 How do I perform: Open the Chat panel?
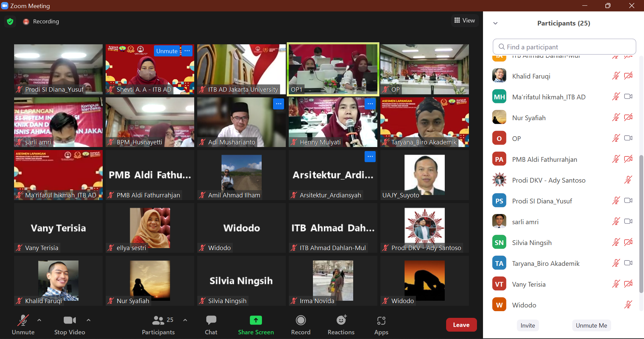pos(211,325)
